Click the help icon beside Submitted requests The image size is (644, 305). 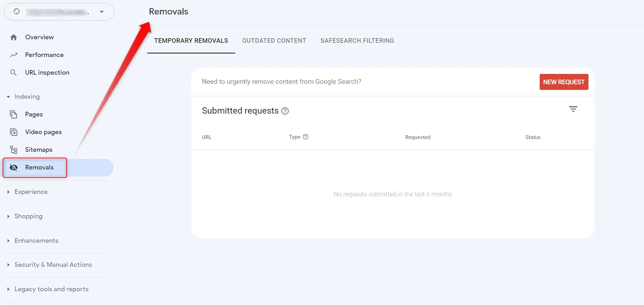(x=285, y=111)
